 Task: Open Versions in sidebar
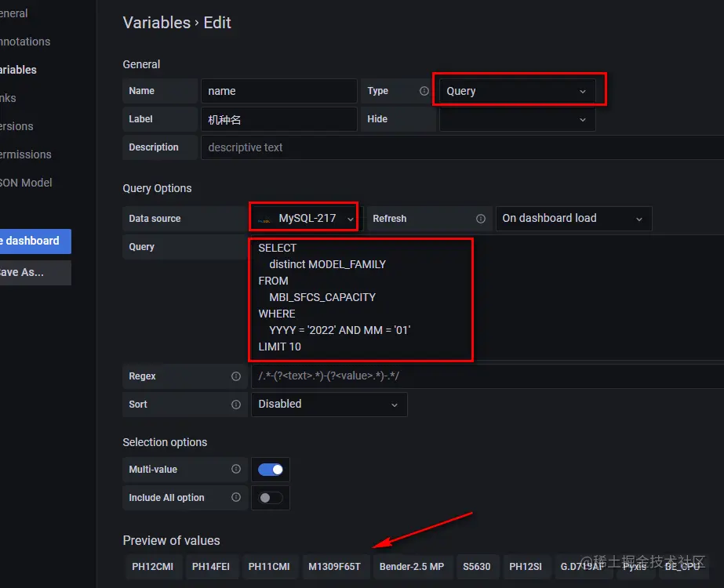tap(16, 126)
